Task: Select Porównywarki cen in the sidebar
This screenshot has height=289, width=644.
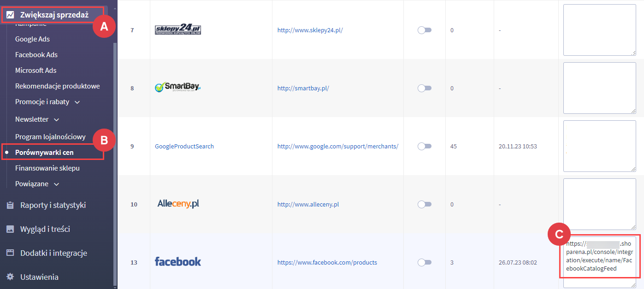Action: (x=44, y=152)
